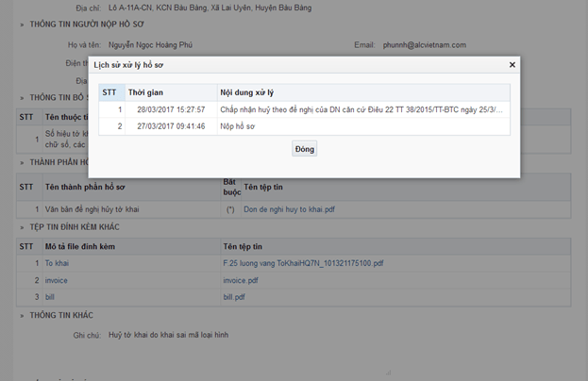Viewport: 588px width, 381px height.
Task: Open the F.25 luong vang ToKhaiHQ7N pdf link
Action: coord(303,263)
